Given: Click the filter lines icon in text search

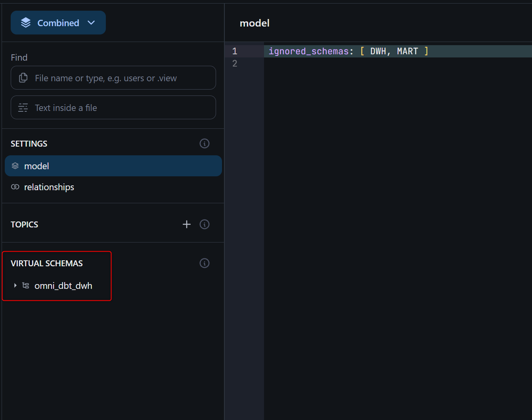Looking at the screenshot, I should pos(23,108).
